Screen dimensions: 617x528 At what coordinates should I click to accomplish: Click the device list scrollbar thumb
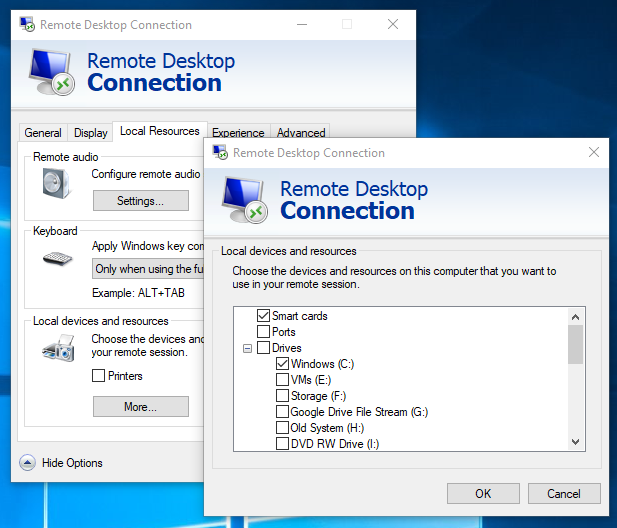point(575,345)
